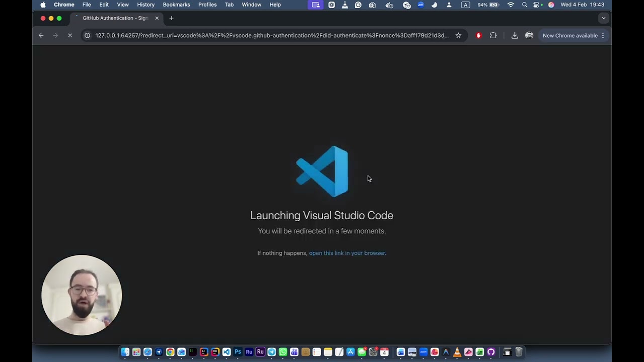Open a new tab with plus
This screenshot has height=362, width=644.
(x=171, y=18)
